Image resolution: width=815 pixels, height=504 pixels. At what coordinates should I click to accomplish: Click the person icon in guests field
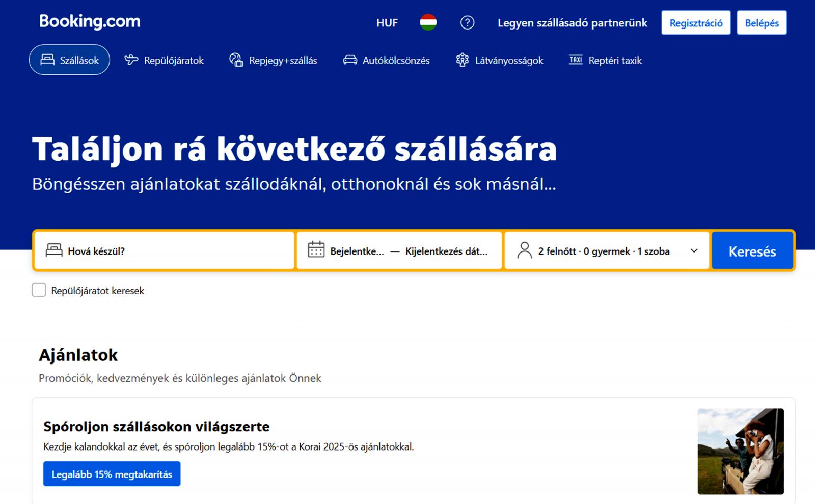(x=525, y=250)
